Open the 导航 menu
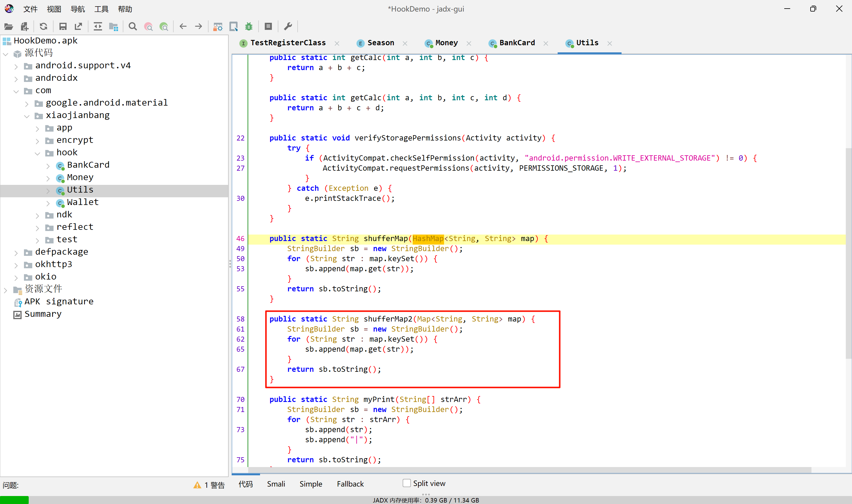852x504 pixels. pos(78,9)
